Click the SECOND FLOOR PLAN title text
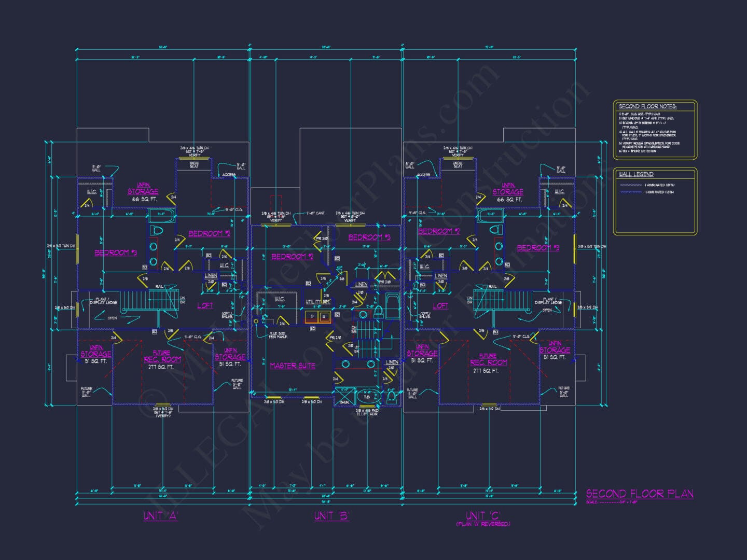The image size is (747, 560). point(640,494)
